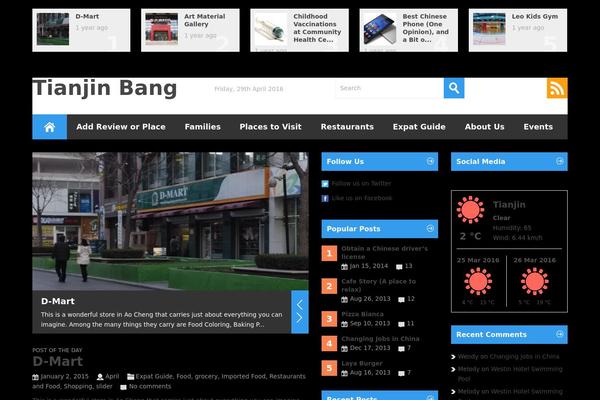Click the D-Mart post of the day heading

pyautogui.click(x=58, y=361)
